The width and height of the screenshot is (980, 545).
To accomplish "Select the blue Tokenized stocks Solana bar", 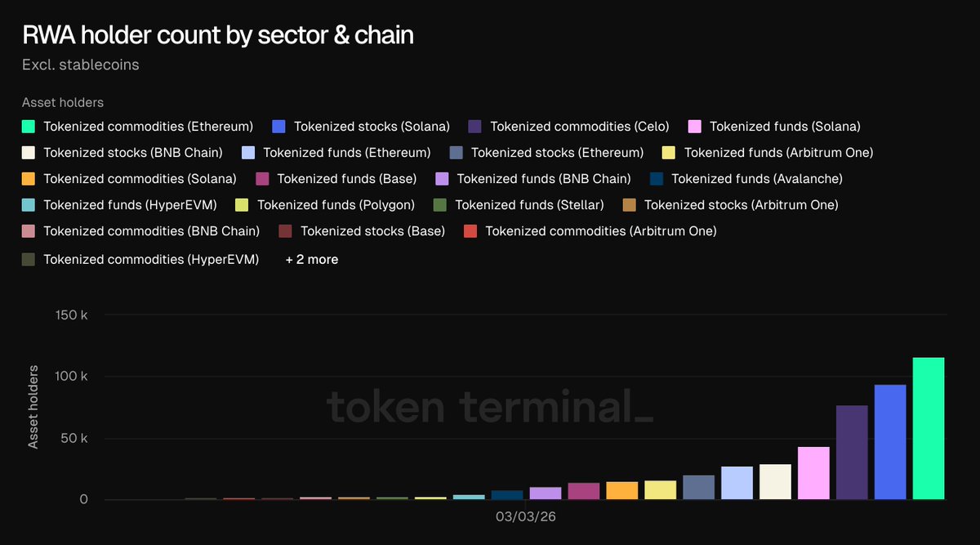I will 890,442.
